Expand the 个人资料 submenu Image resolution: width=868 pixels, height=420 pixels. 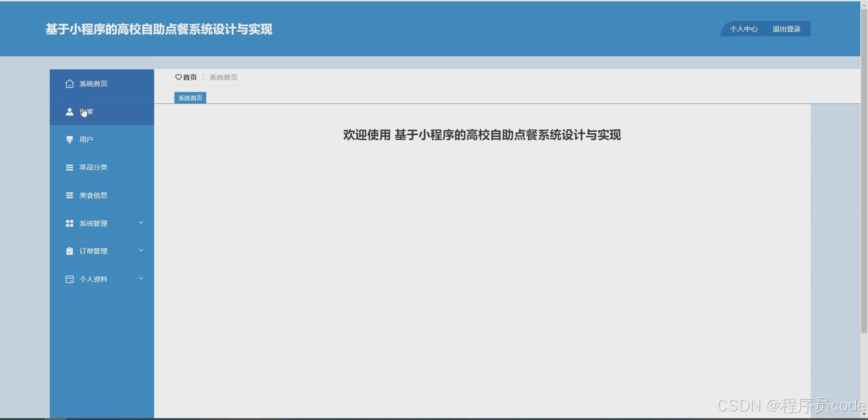point(141,278)
